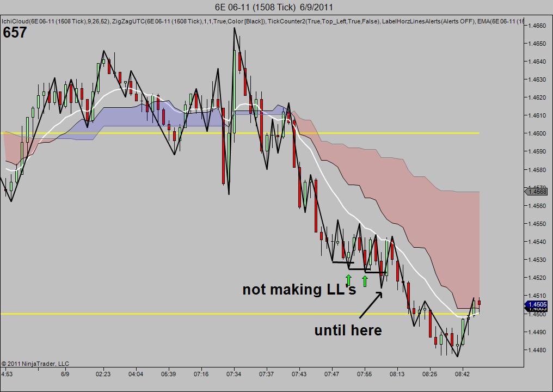The image size is (553, 392).
Task: Click the 1.4650 price axis label
Action: pyautogui.click(x=537, y=44)
